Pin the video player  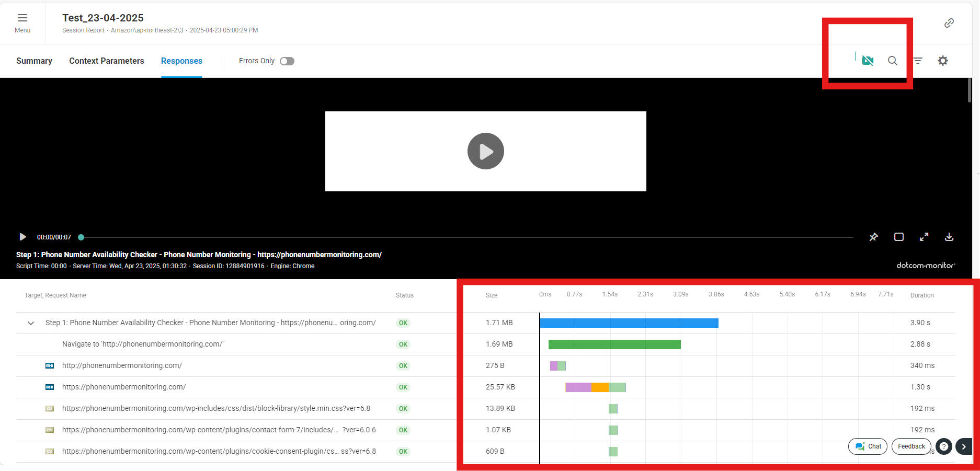[x=873, y=237]
